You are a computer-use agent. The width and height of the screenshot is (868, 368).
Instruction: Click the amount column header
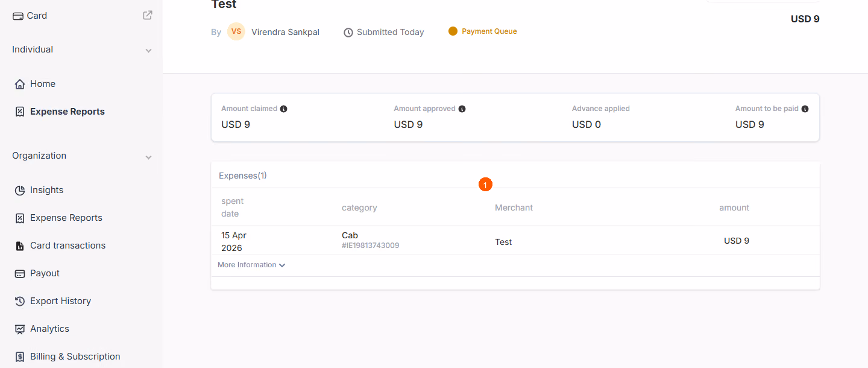point(734,208)
